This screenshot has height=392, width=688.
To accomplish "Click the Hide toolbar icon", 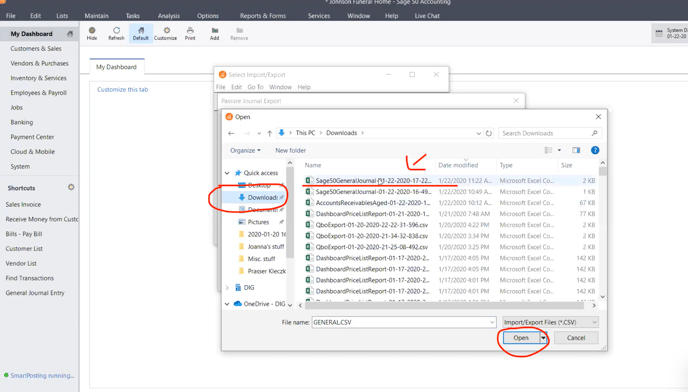I will point(92,30).
